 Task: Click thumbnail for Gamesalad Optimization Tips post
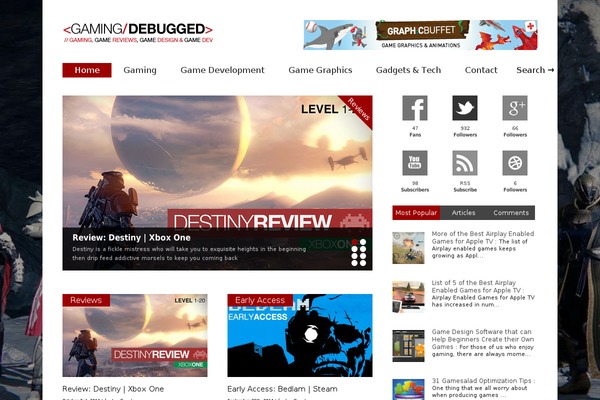point(408,389)
